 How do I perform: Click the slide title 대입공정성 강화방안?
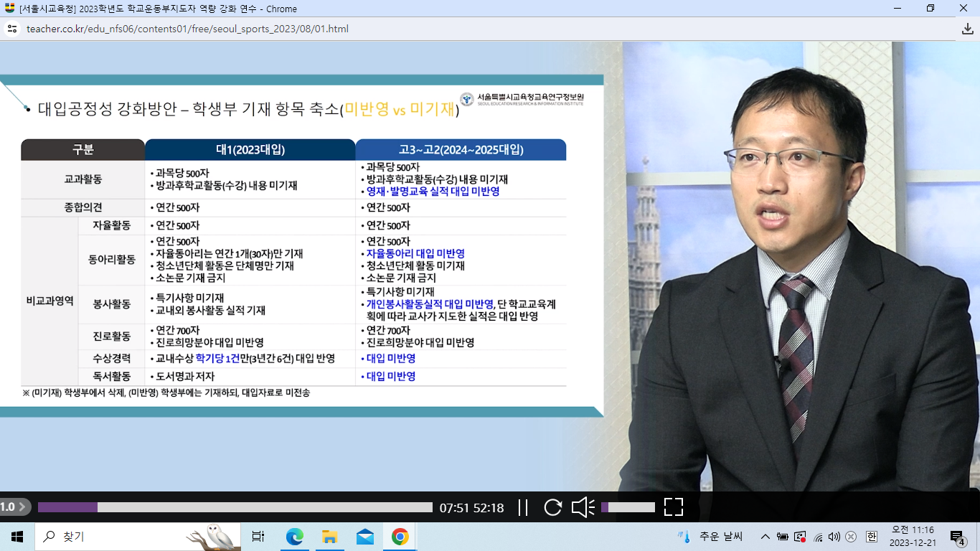[x=107, y=109]
